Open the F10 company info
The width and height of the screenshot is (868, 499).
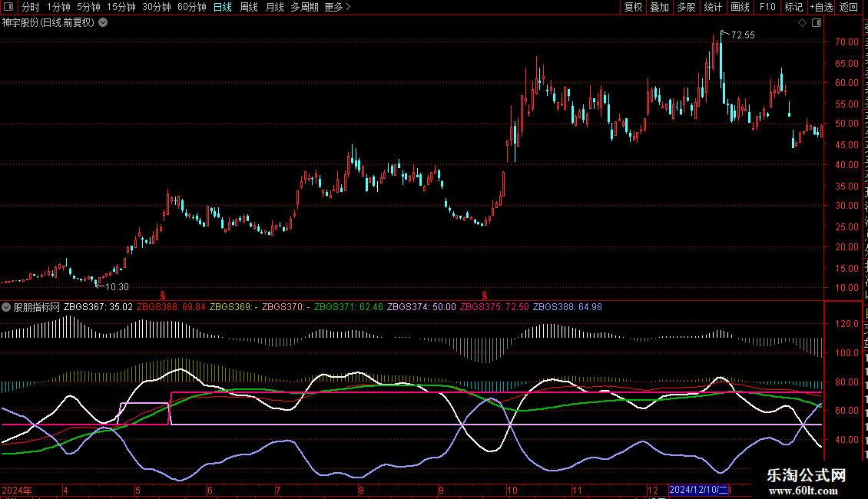pyautogui.click(x=767, y=7)
